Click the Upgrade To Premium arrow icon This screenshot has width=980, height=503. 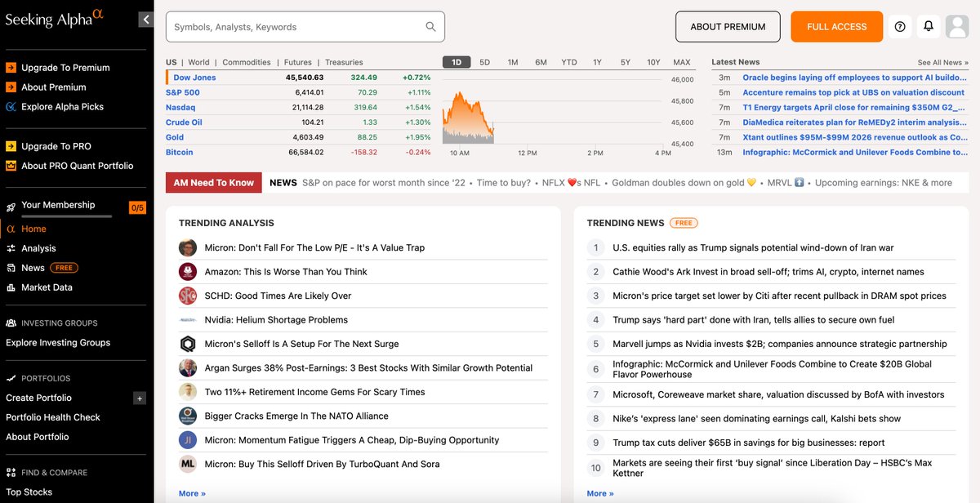pos(11,68)
